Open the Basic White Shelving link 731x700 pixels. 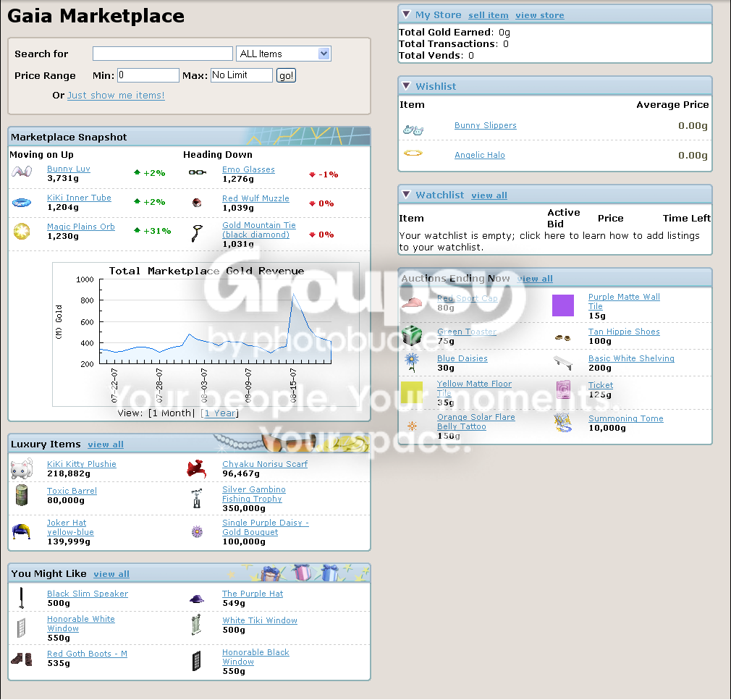tap(631, 358)
